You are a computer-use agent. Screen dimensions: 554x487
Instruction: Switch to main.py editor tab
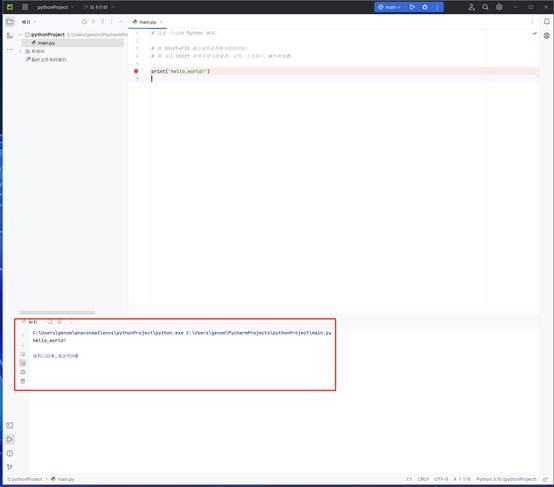(147, 22)
